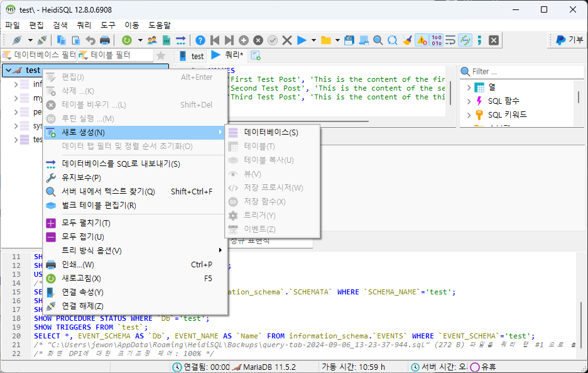Expand the SQL 키워드 helper node
The width and height of the screenshot is (588, 373).
(469, 115)
